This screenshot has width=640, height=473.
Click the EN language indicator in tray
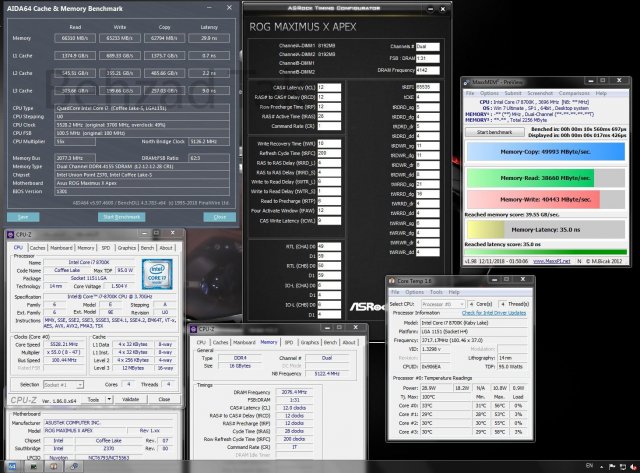[x=589, y=466]
